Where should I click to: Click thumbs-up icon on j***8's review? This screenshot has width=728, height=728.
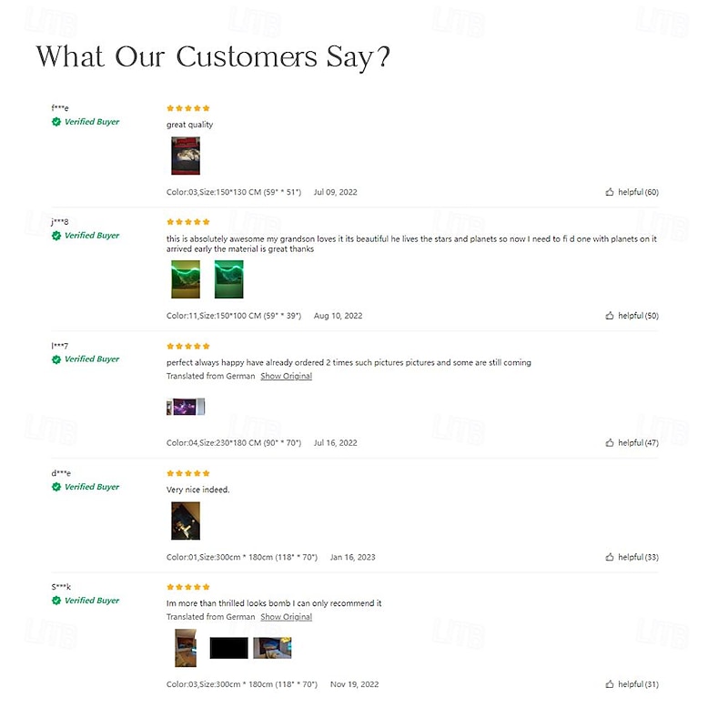pyautogui.click(x=610, y=316)
